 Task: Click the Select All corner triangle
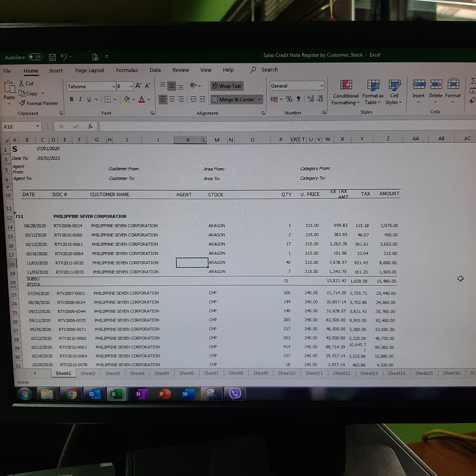click(6, 140)
